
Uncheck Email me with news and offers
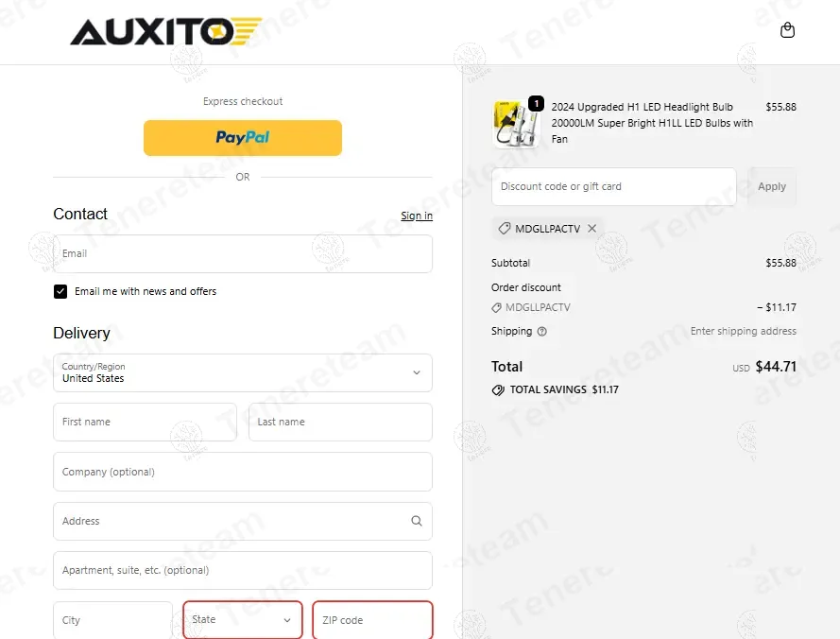click(60, 291)
